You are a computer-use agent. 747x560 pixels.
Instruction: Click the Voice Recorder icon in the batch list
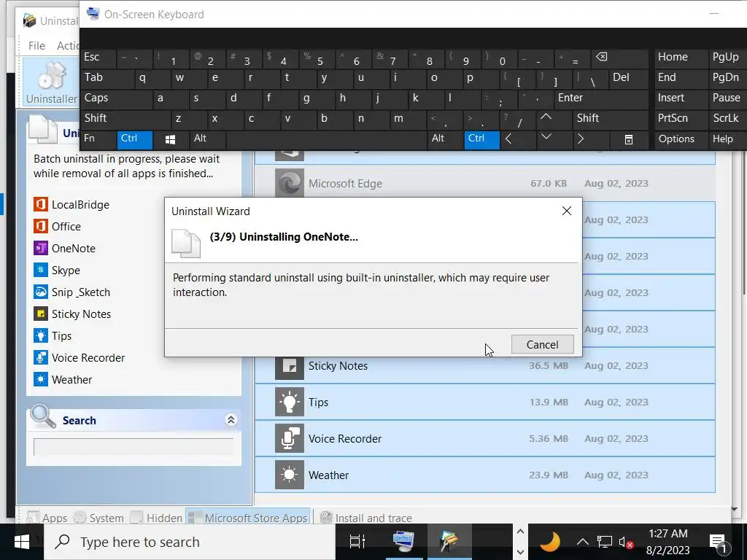[41, 357]
